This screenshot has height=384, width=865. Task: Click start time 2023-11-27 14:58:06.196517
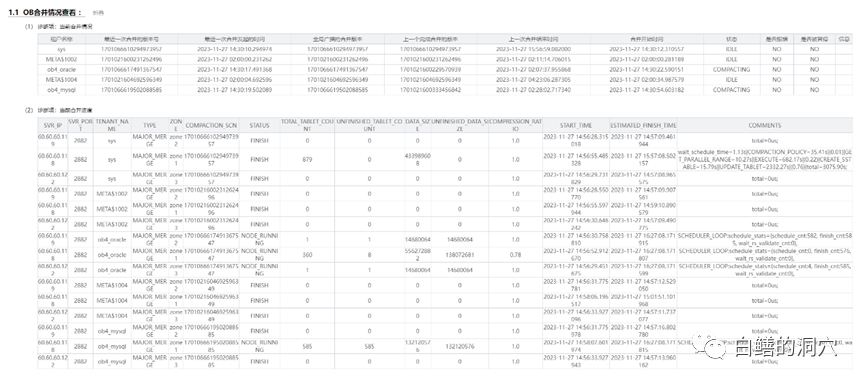(575, 300)
